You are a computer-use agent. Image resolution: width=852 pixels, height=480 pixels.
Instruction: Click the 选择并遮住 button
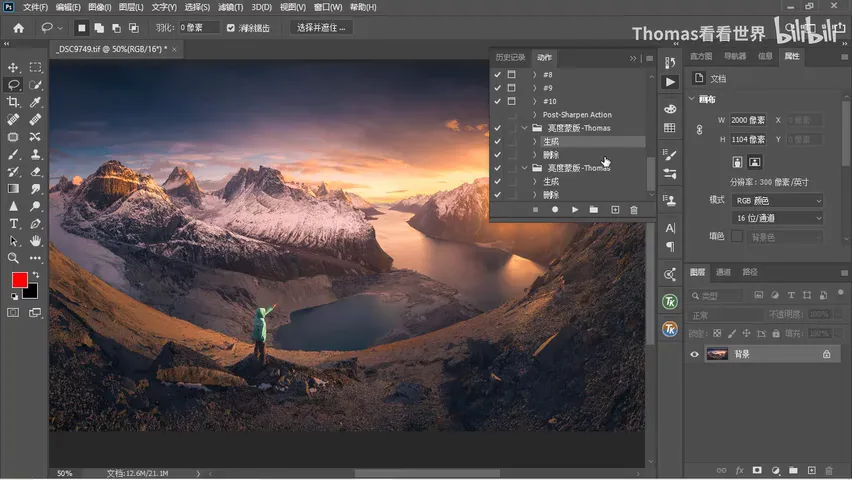pyautogui.click(x=321, y=28)
